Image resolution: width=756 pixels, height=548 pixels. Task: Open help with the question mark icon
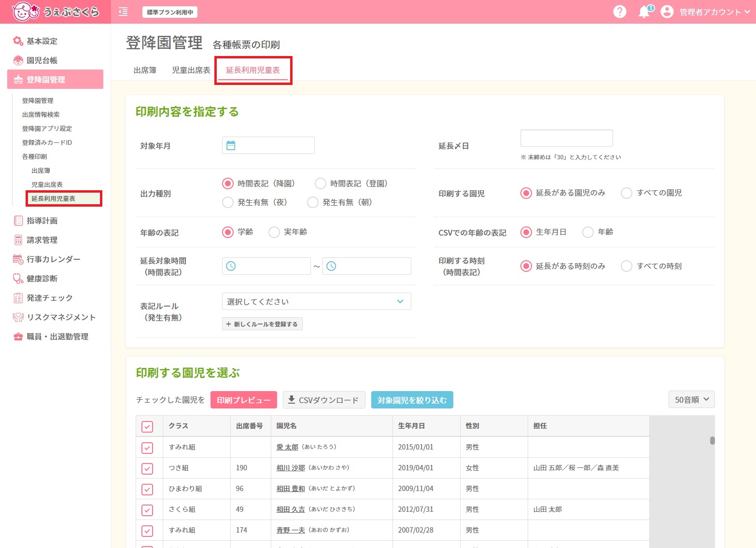coord(619,12)
